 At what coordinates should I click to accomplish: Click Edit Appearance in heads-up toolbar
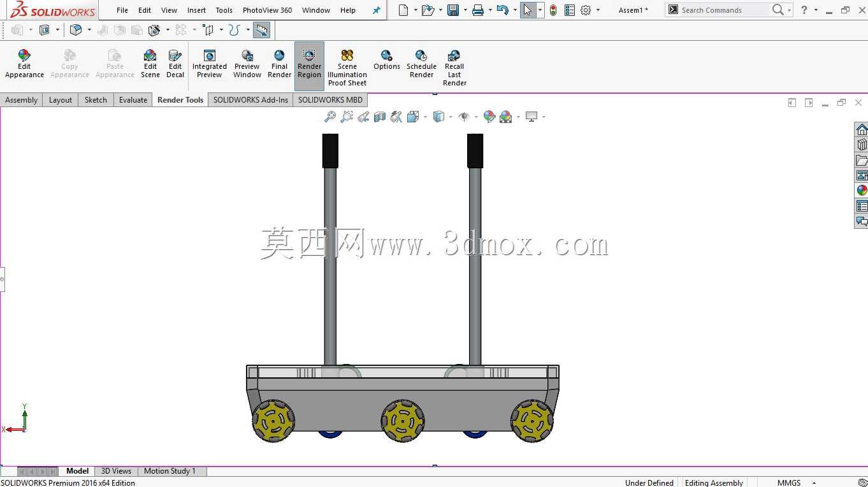(x=489, y=117)
